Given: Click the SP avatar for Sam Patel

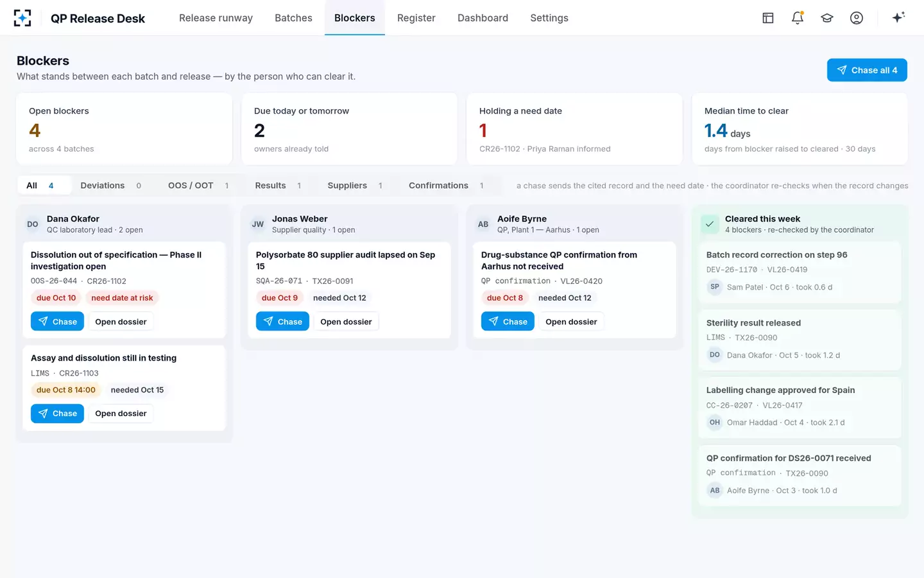Looking at the screenshot, I should coord(715,287).
